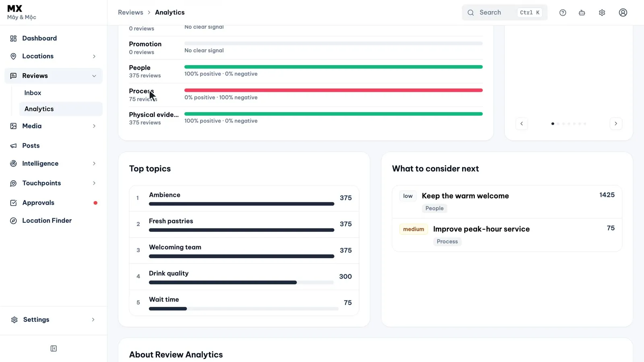Select the Ambience topic row
The image size is (644, 362).
coord(244,198)
